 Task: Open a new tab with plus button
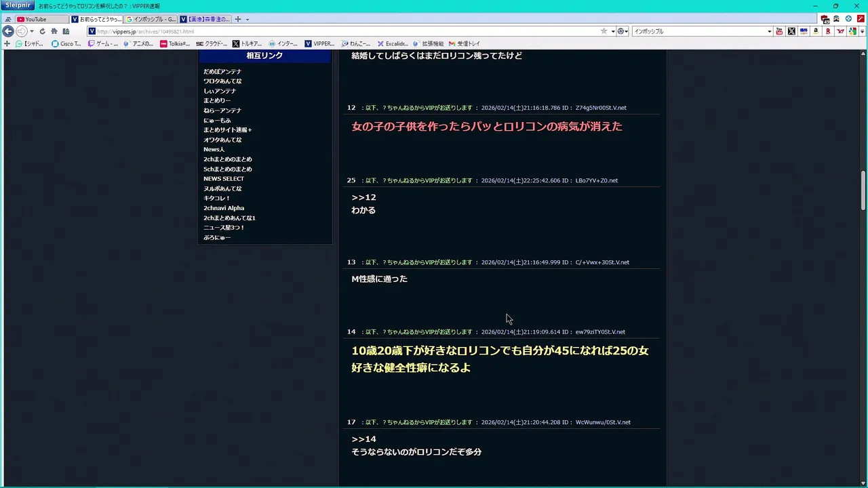coord(238,19)
